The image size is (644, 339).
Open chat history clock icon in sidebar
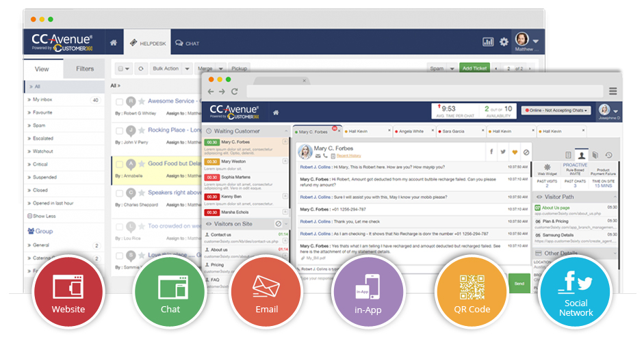(x=608, y=154)
